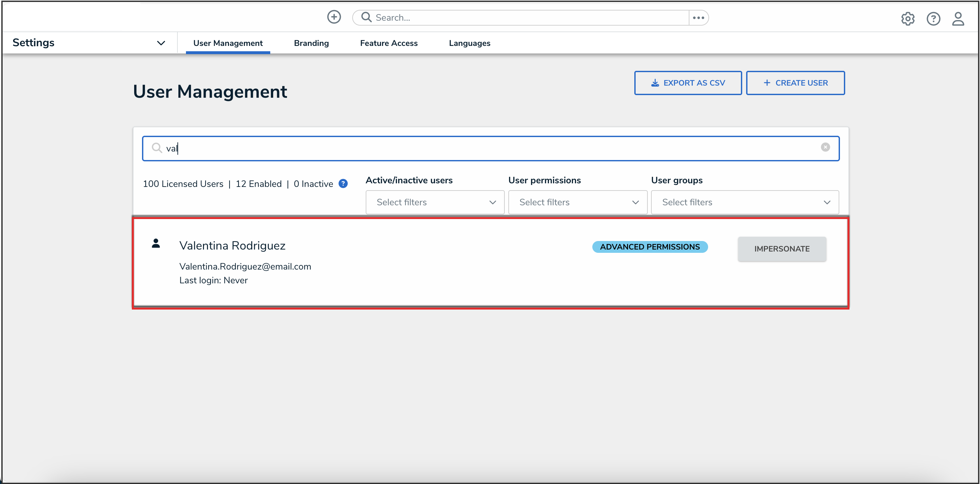Image resolution: width=980 pixels, height=484 pixels.
Task: Open User groups filter dropdown
Action: click(x=745, y=202)
